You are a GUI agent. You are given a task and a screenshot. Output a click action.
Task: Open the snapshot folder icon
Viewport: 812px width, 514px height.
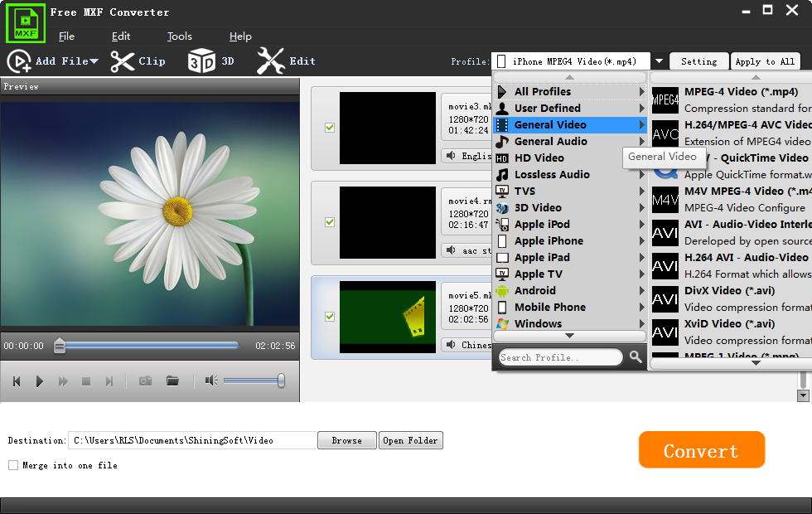172,381
